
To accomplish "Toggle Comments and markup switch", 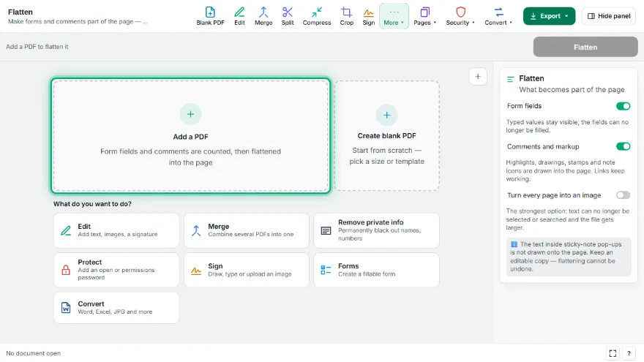I will (x=623, y=146).
